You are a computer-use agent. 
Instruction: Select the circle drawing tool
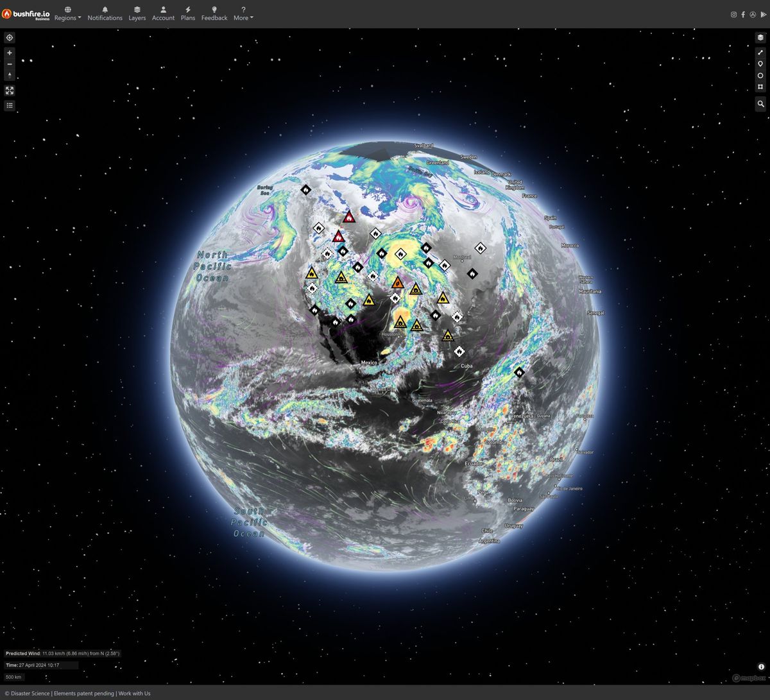(x=760, y=76)
